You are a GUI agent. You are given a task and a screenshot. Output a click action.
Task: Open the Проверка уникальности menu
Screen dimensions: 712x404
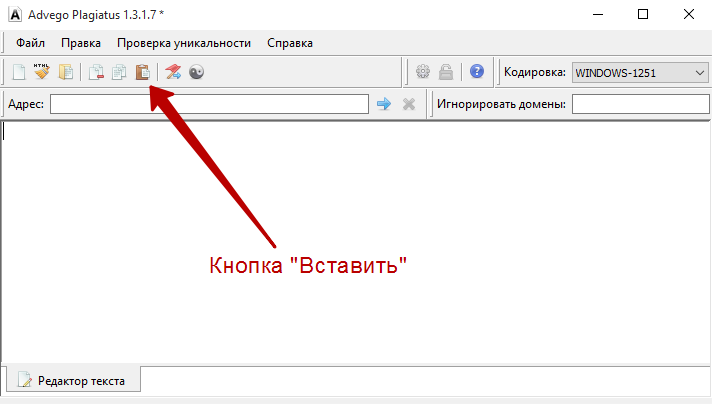[184, 43]
